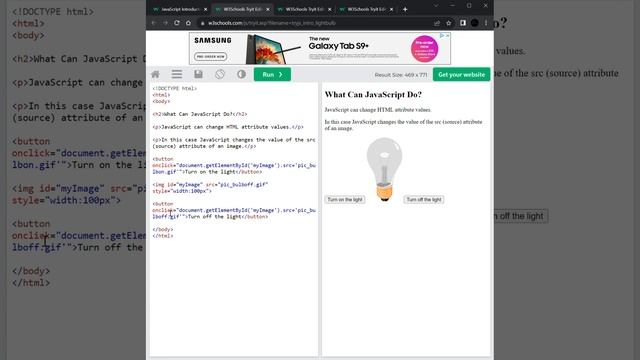Click the Get your website button

point(462,75)
